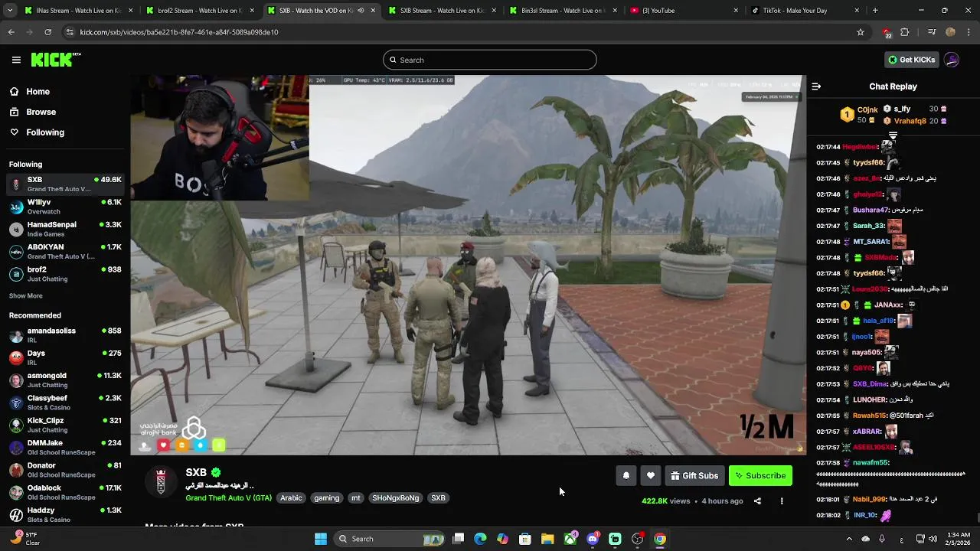Open Haddzy recommended channel

click(x=65, y=514)
